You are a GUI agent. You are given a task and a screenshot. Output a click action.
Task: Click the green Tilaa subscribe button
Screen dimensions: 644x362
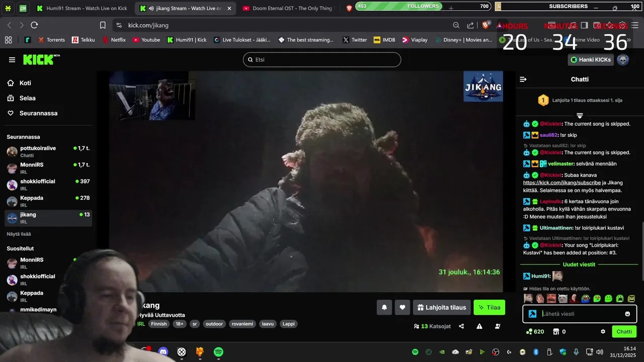489,307
